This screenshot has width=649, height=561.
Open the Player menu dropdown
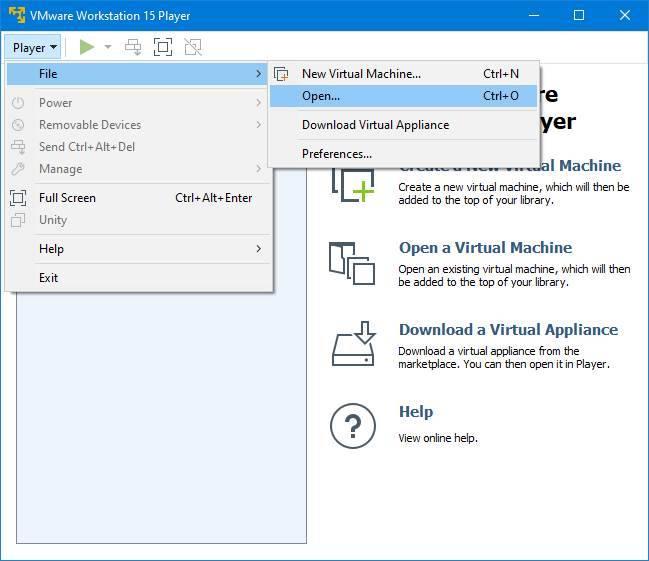pos(33,47)
